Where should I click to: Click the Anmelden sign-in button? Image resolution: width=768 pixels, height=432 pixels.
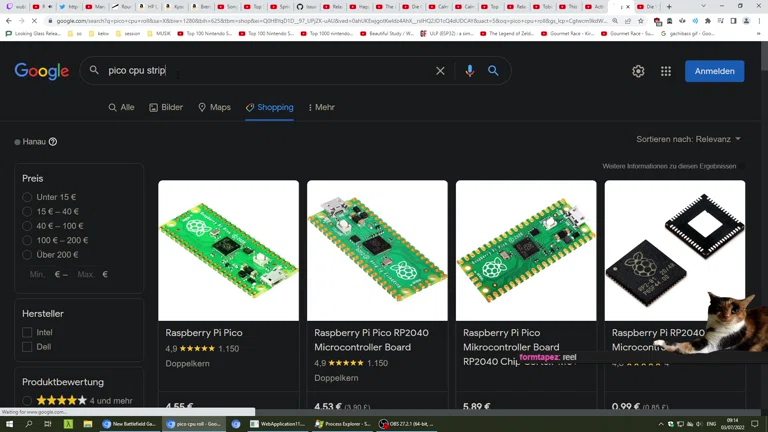[x=714, y=71]
